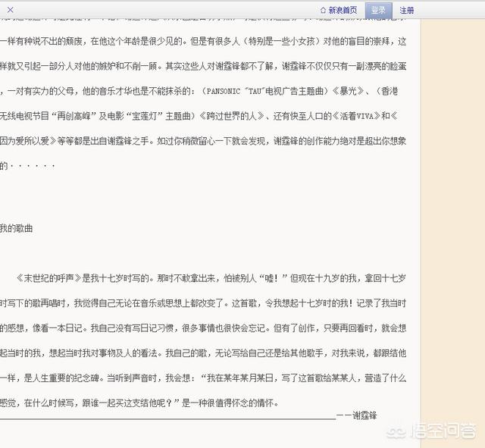The width and height of the screenshot is (485, 448).
Task: Open the 新浪首页 link text
Action: point(343,11)
